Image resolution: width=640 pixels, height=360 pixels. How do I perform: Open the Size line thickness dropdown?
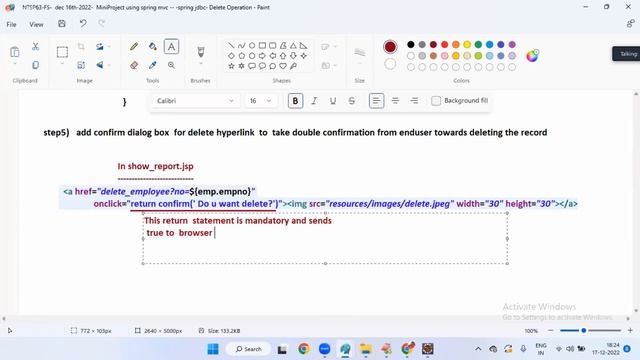360,55
